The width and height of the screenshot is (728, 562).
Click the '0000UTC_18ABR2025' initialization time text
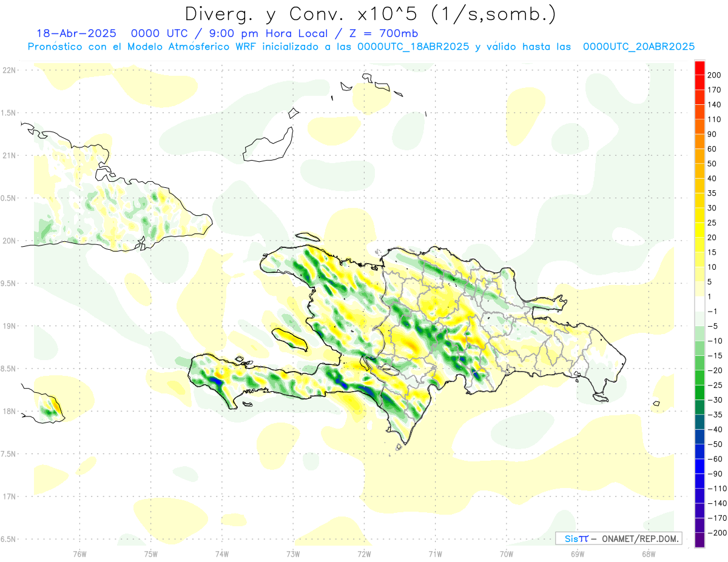413,46
